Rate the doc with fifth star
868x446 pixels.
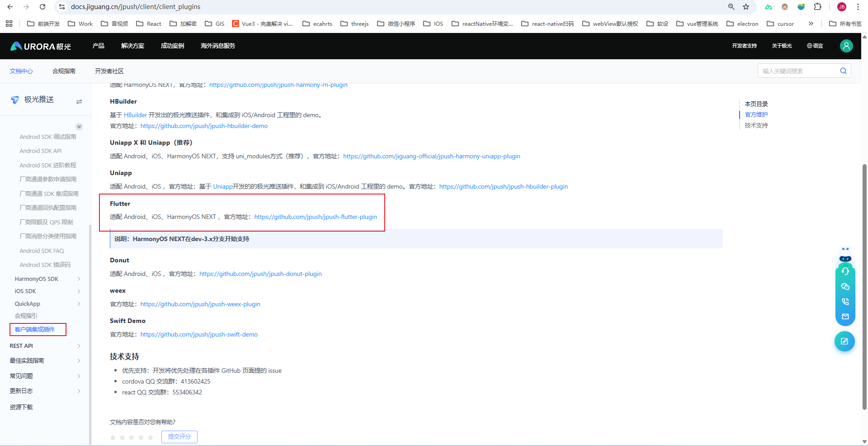(151, 437)
